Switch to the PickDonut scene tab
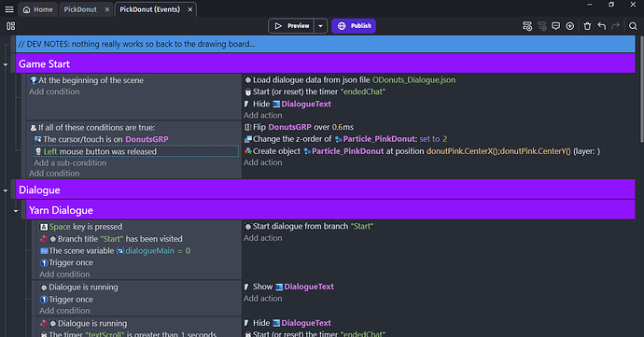644x337 pixels. tap(80, 9)
